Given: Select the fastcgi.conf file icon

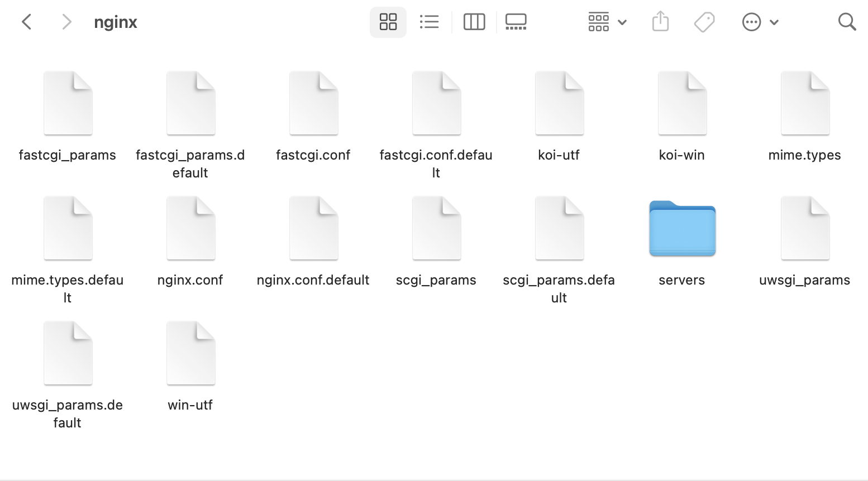Looking at the screenshot, I should 313,103.
